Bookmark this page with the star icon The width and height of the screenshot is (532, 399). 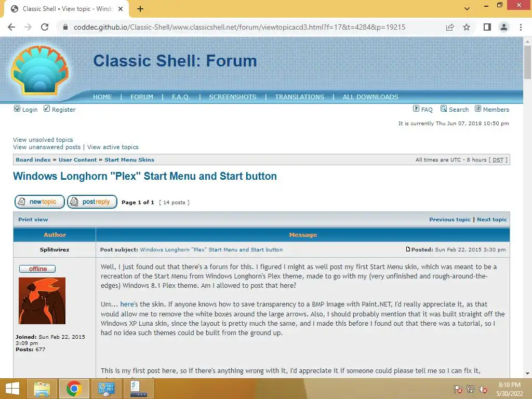(x=467, y=27)
